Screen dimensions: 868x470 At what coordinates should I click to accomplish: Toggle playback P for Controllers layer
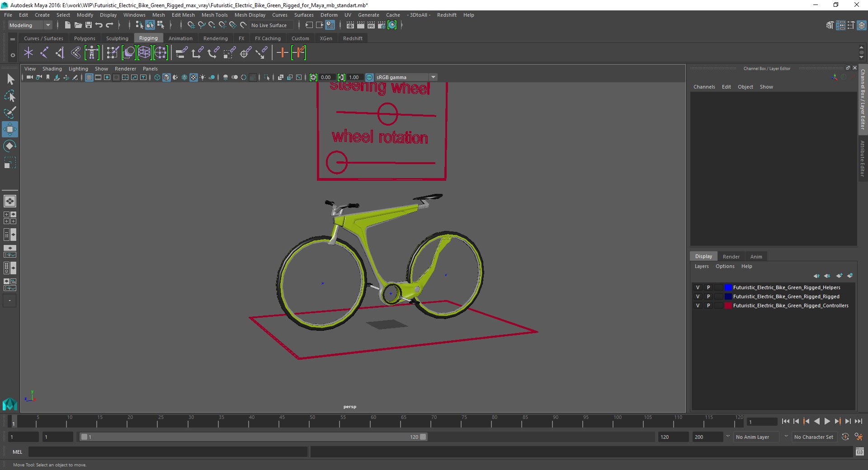click(x=708, y=305)
